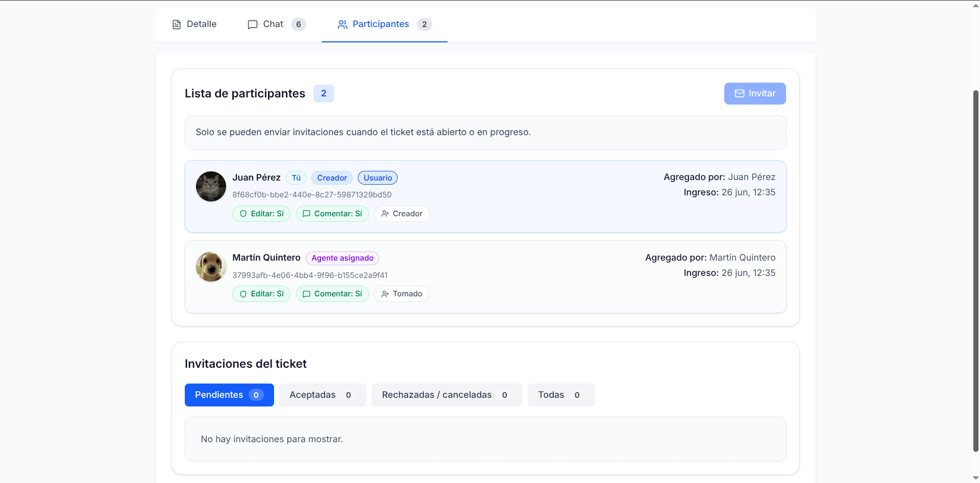
Task: Click the Participantes people icon
Action: click(342, 24)
